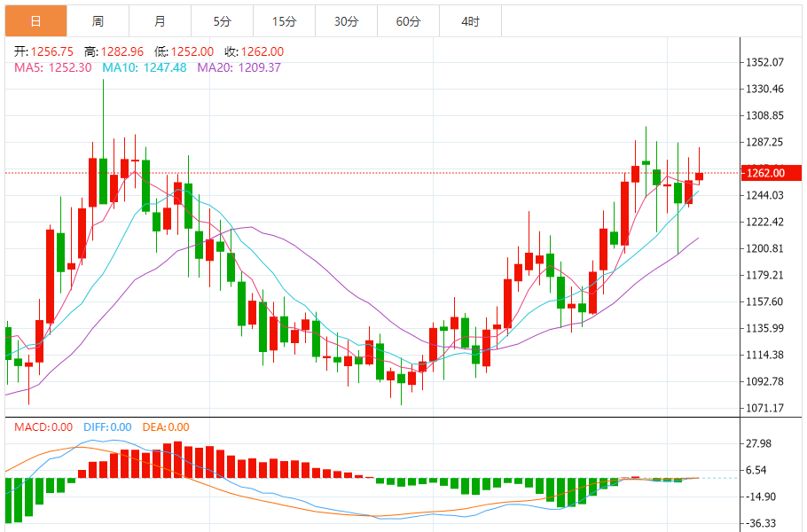Image resolution: width=807 pixels, height=532 pixels.
Task: Click the 1308.85 price axis label
Action: pos(764,115)
